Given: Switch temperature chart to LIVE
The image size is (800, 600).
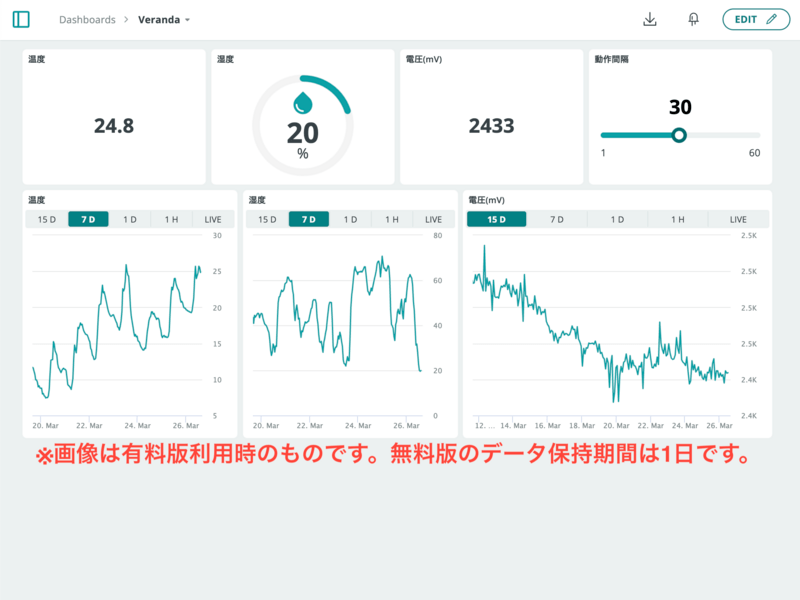Looking at the screenshot, I should pyautogui.click(x=213, y=219).
